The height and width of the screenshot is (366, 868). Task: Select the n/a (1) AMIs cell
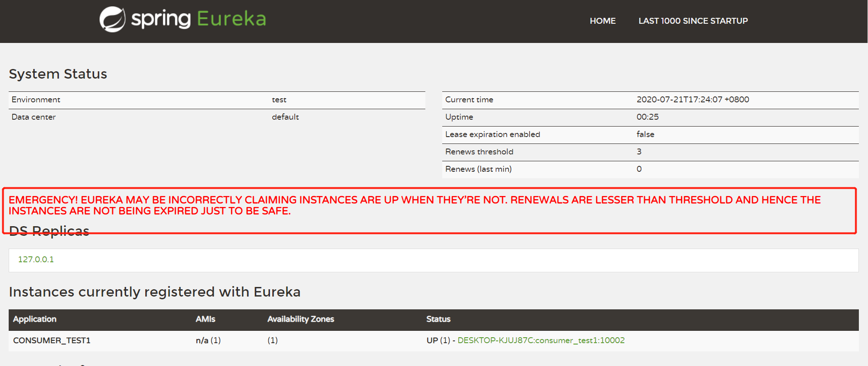(x=208, y=340)
